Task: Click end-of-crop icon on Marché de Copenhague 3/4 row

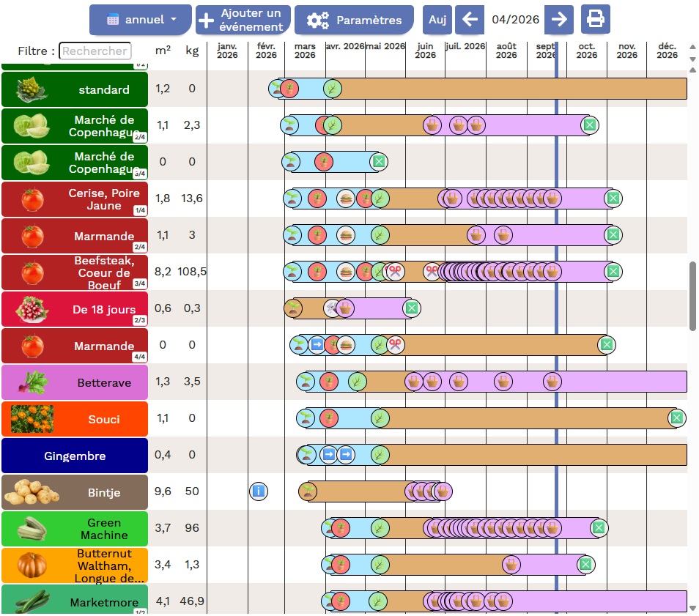Action: click(379, 161)
